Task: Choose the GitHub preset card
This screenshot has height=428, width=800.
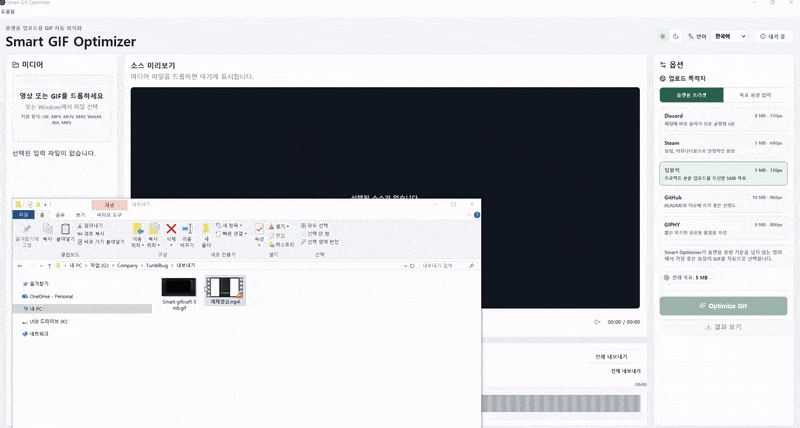Action: [x=723, y=201]
